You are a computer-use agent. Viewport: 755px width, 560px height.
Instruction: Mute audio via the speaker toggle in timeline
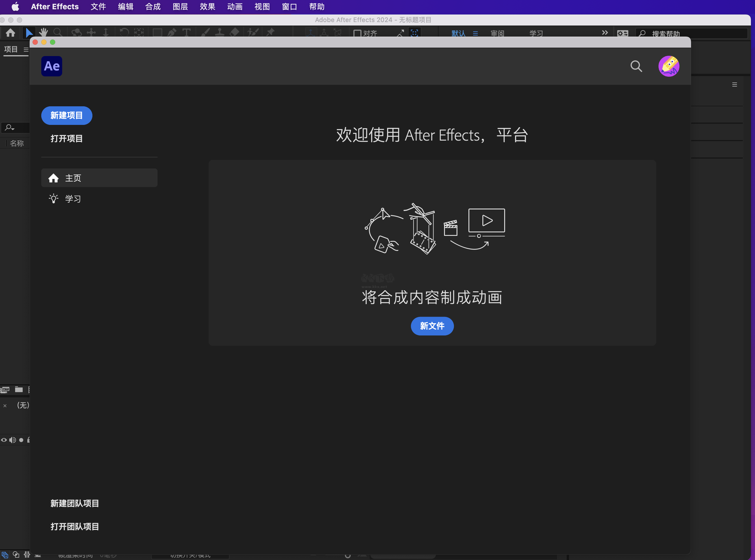[x=13, y=440]
